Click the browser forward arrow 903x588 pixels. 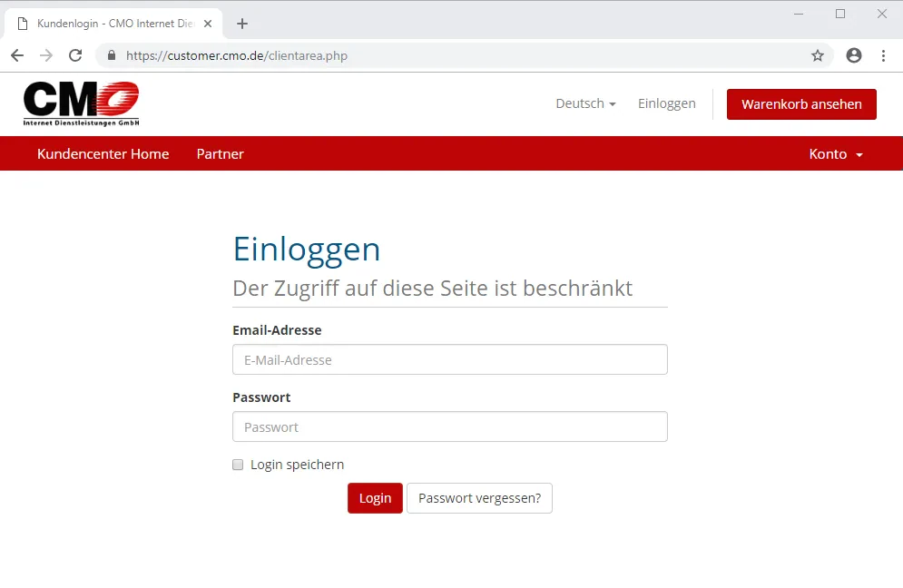coord(46,56)
